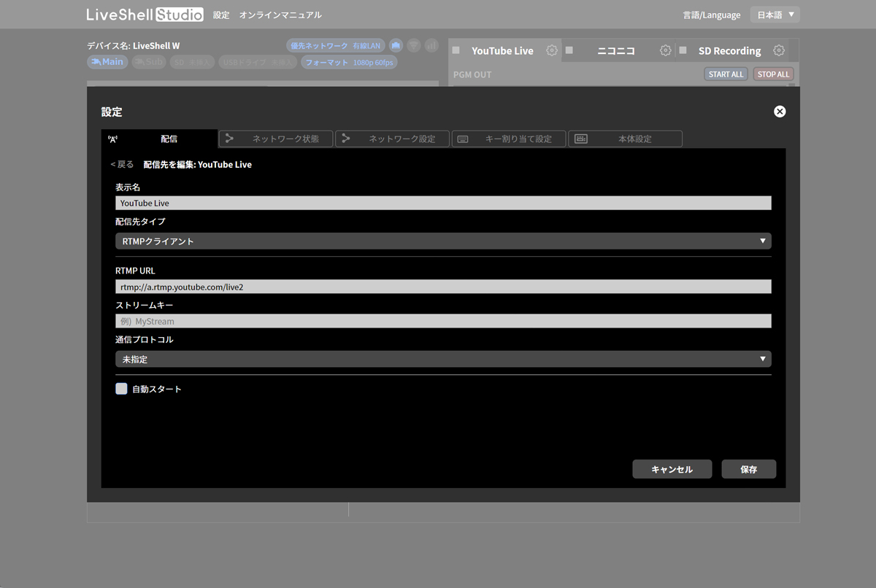Open the 配信 tab

(159, 139)
